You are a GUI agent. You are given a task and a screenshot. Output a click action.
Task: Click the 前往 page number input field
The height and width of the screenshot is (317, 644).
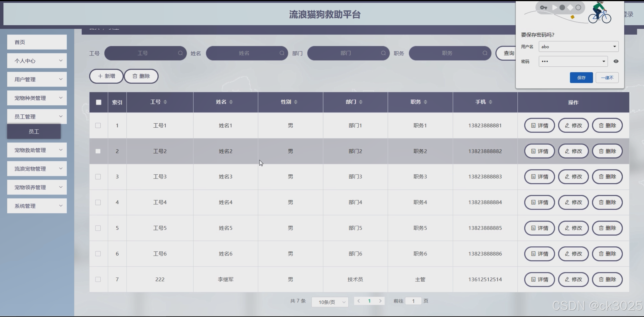click(413, 301)
